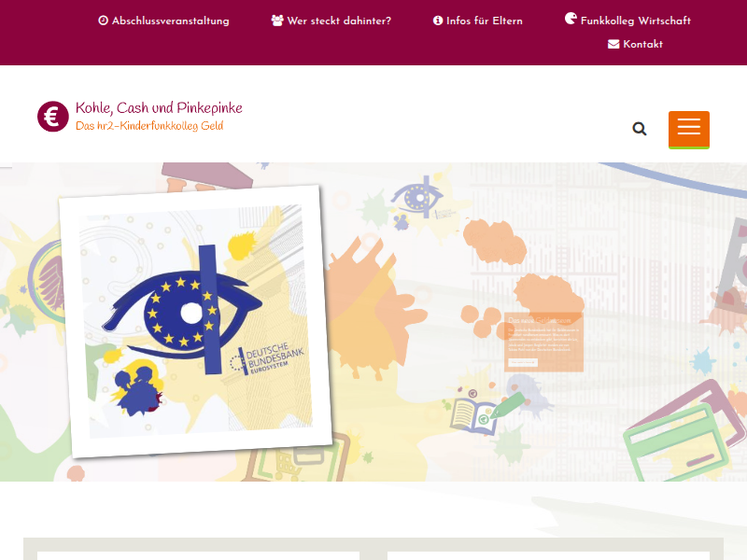Click the clock icon beside Abschlussveranstaltung
Screen dimensions: 747x560
[x=103, y=21]
